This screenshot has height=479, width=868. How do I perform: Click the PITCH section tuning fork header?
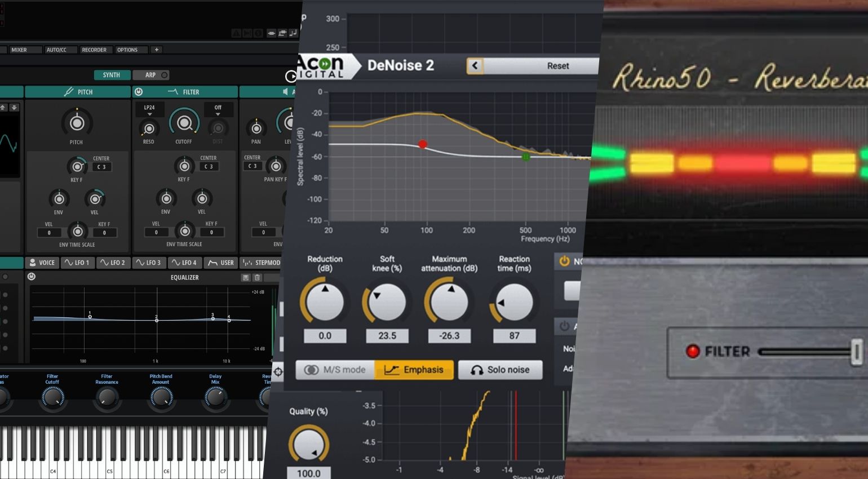69,91
